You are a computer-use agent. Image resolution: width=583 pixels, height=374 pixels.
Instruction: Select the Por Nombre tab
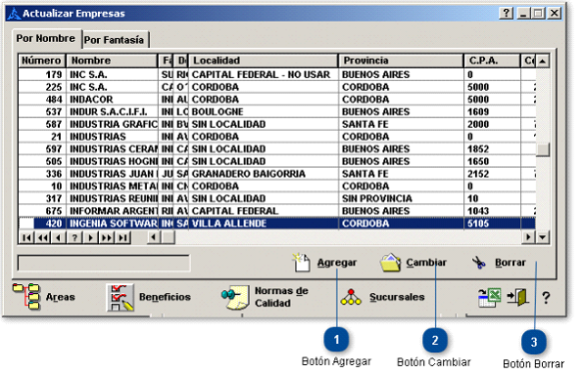coord(46,39)
